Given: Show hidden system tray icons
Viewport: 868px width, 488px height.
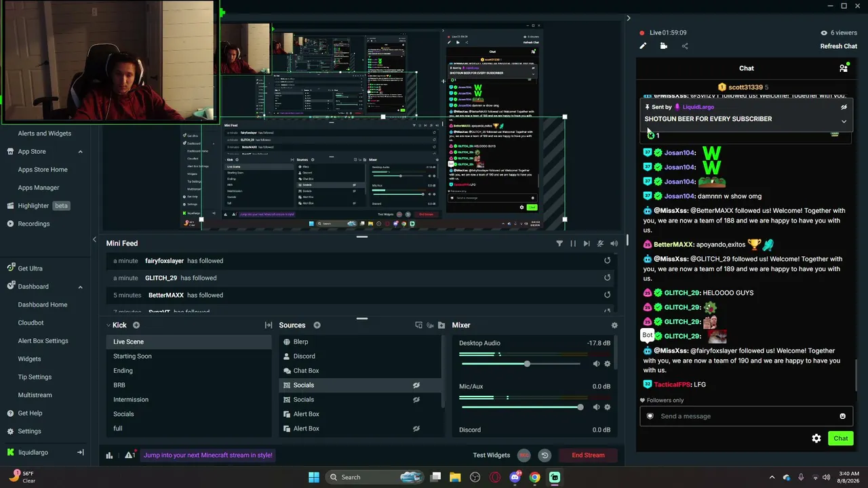Looking at the screenshot, I should [x=772, y=477].
